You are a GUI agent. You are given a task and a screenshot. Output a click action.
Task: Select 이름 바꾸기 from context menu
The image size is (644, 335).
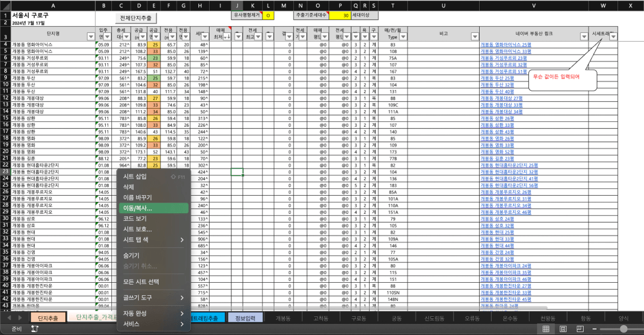tap(152, 198)
